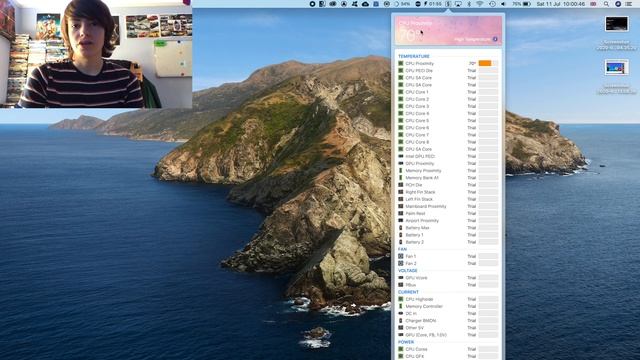Click the TEMPERATURE section heading
Screen dimensions: 640x360
pyautogui.click(x=413, y=56)
